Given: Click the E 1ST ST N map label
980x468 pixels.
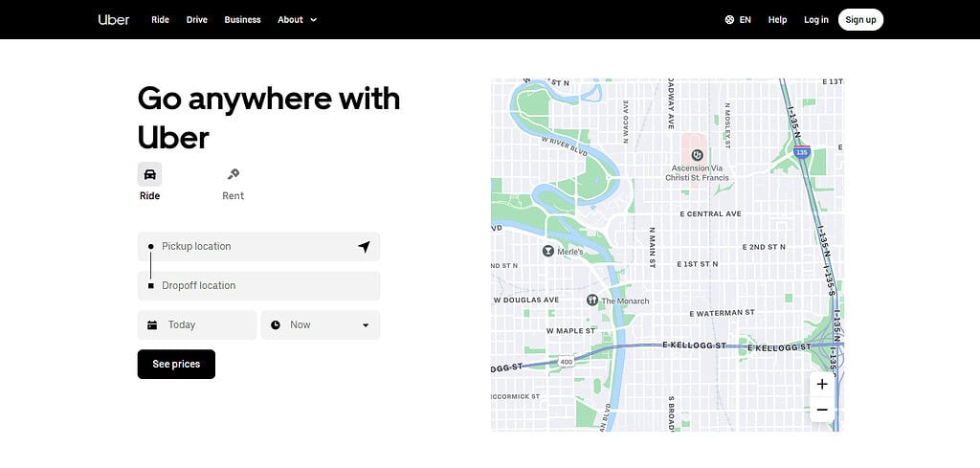Looking at the screenshot, I should coord(698,264).
